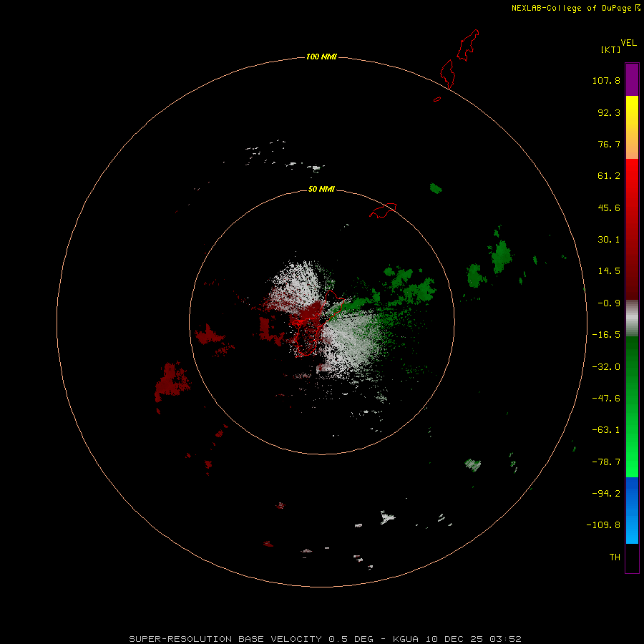This screenshot has width=644, height=644.
Task: Click the -109.8 legend value
Action: (603, 525)
